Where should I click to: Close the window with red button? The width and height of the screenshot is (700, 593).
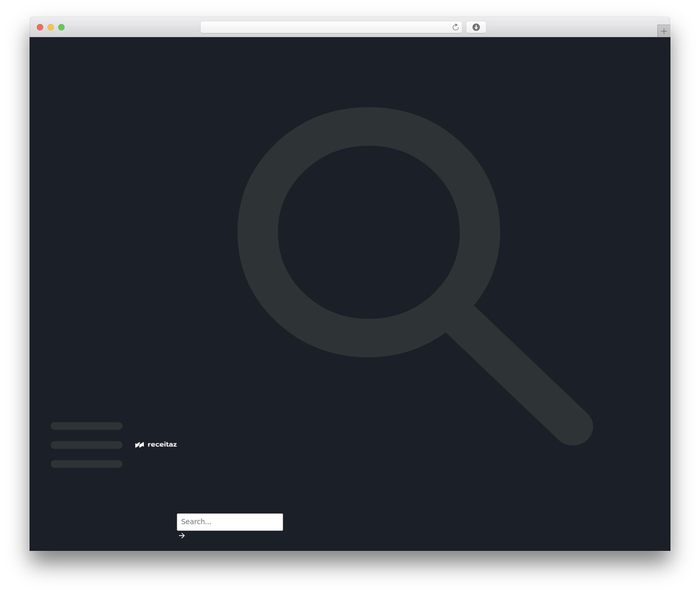[40, 27]
